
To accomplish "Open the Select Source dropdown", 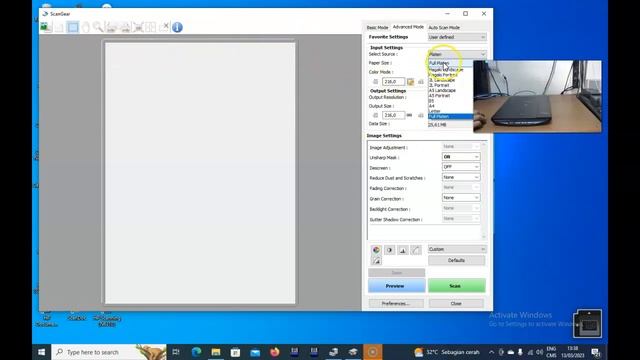I will tap(457, 54).
